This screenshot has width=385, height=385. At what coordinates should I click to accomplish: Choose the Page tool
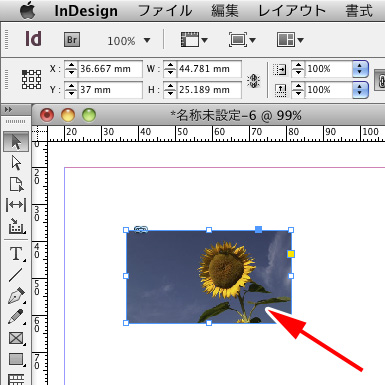16,184
